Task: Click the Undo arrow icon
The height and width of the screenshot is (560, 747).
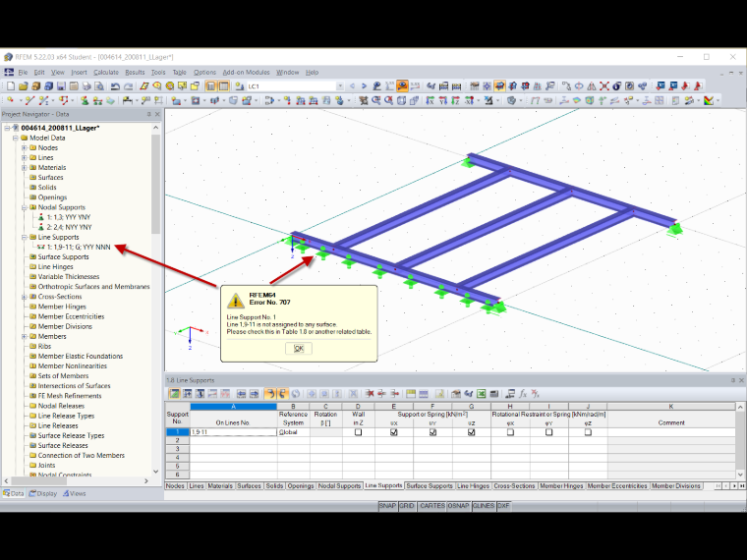Action: (x=115, y=86)
